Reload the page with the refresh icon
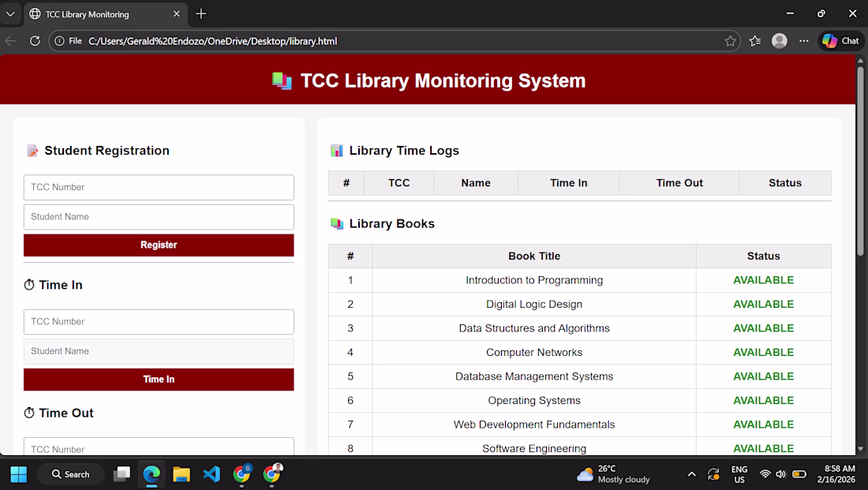Image resolution: width=868 pixels, height=490 pixels. [35, 41]
